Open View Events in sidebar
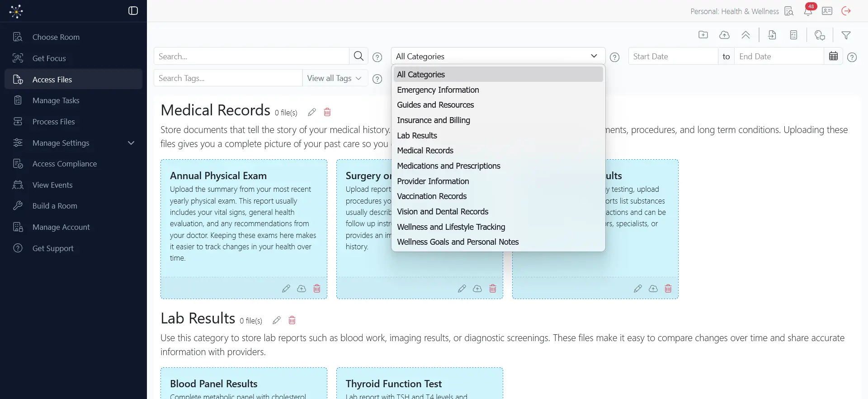 73,185
